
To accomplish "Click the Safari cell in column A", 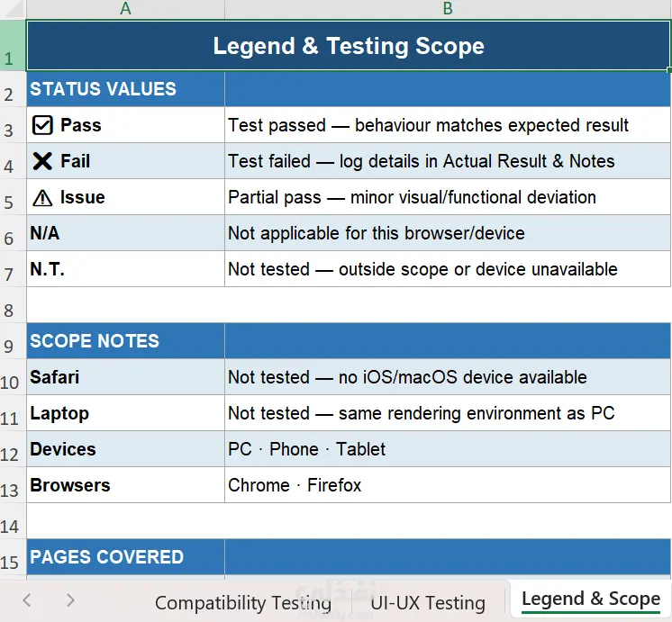I will pyautogui.click(x=125, y=377).
